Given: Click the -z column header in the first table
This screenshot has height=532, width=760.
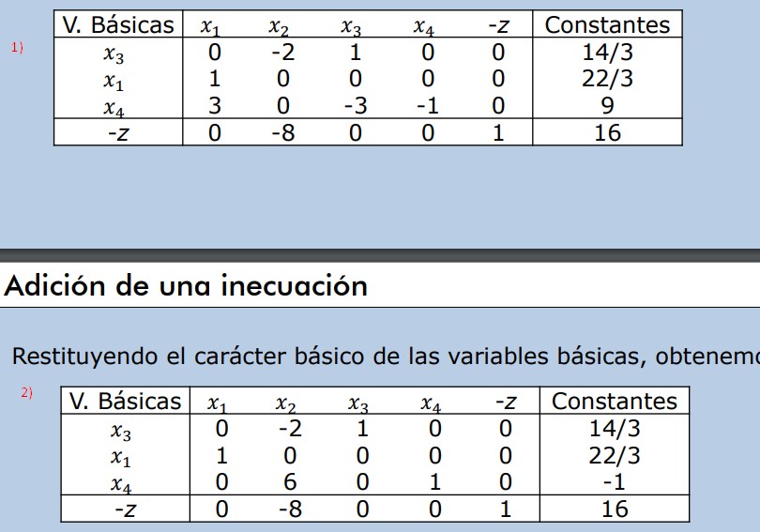Looking at the screenshot, I should point(497,27).
